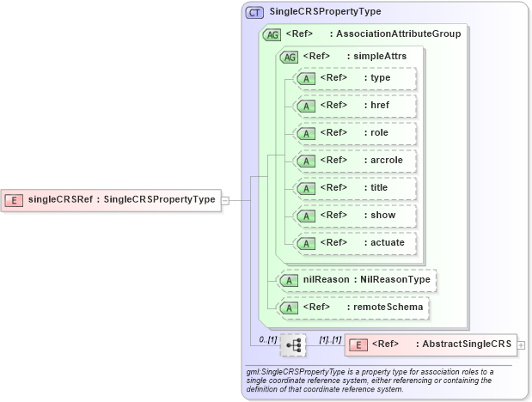Click the A icon of the href attribute
Image resolution: width=532 pixels, height=402 pixels.
tap(306, 107)
